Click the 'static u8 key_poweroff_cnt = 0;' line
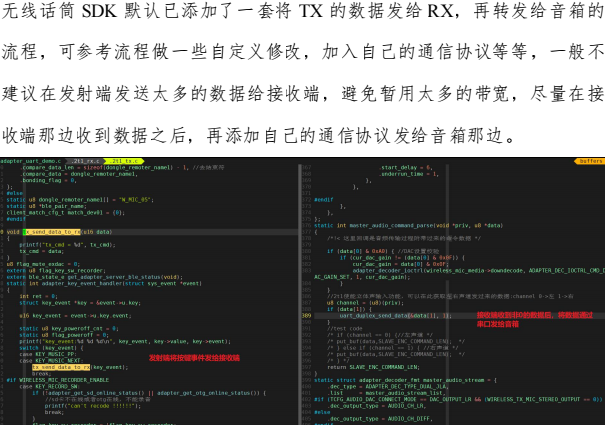Viewport: 606px width, 425px height. (x=69, y=328)
